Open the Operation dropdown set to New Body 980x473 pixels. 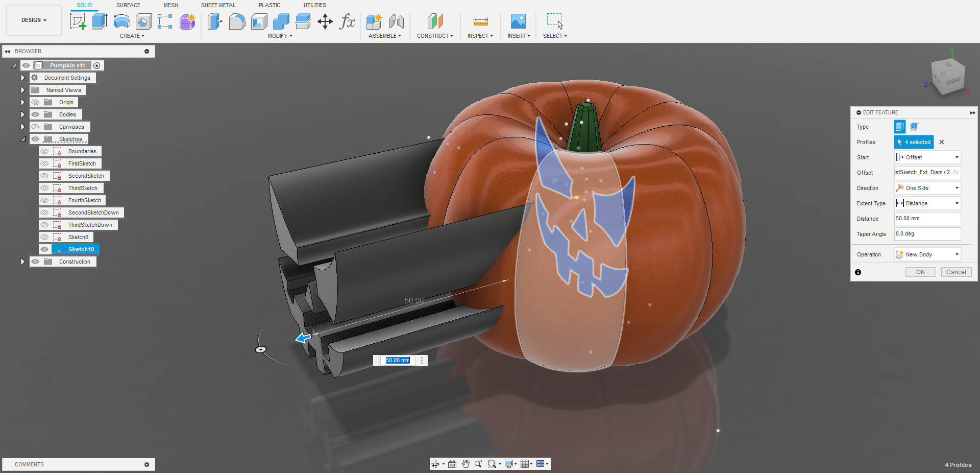click(927, 254)
